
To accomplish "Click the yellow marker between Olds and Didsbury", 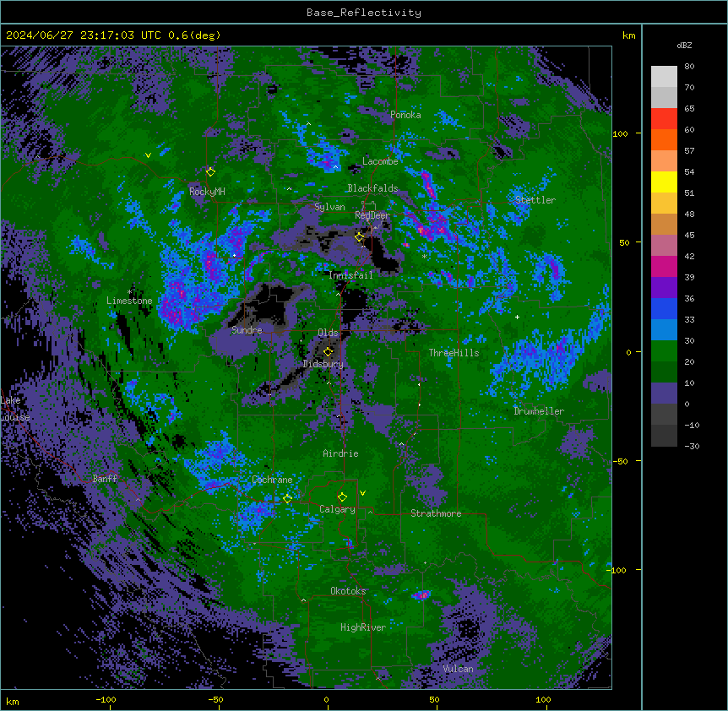I will [329, 351].
